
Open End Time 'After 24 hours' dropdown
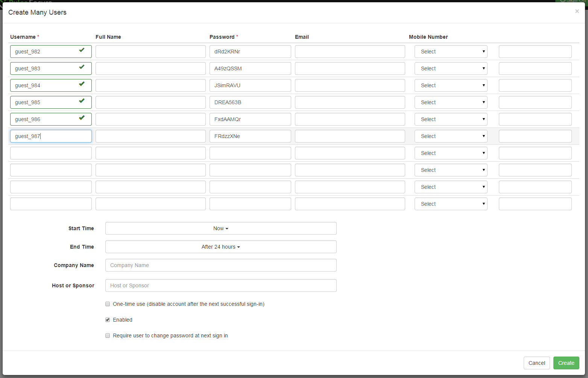coord(221,247)
